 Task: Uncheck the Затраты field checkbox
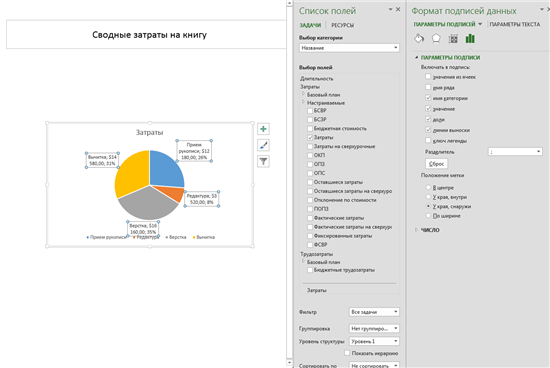310,138
